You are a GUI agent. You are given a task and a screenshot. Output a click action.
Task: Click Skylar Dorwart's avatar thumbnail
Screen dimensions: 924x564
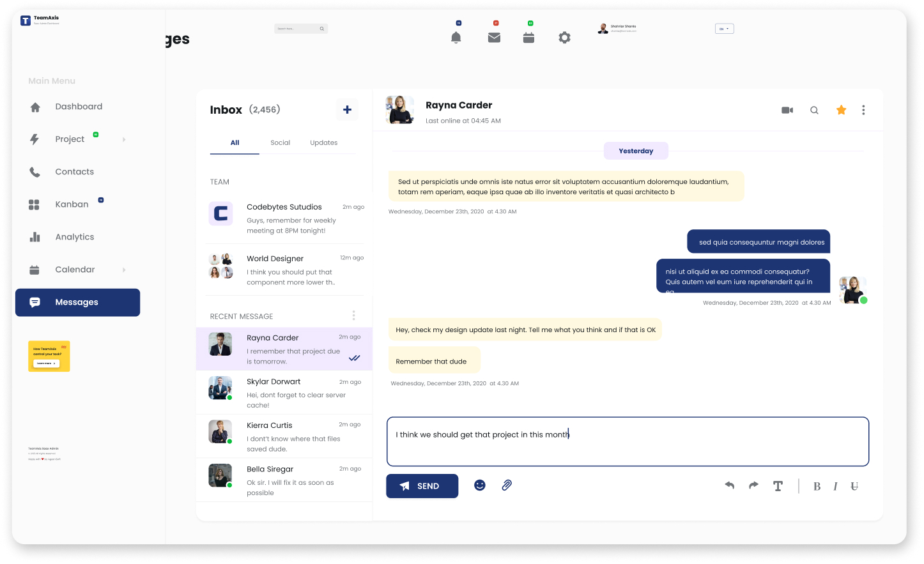coord(220,388)
